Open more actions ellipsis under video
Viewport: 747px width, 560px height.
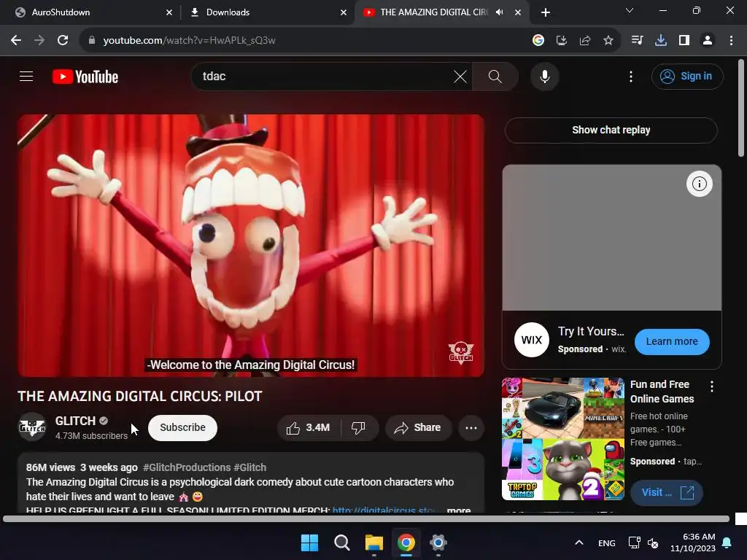tap(471, 427)
